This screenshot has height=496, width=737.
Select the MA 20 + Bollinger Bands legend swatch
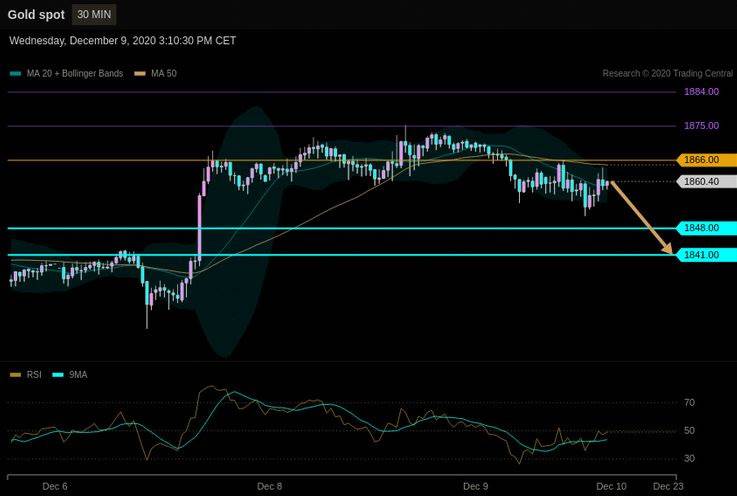(x=16, y=73)
